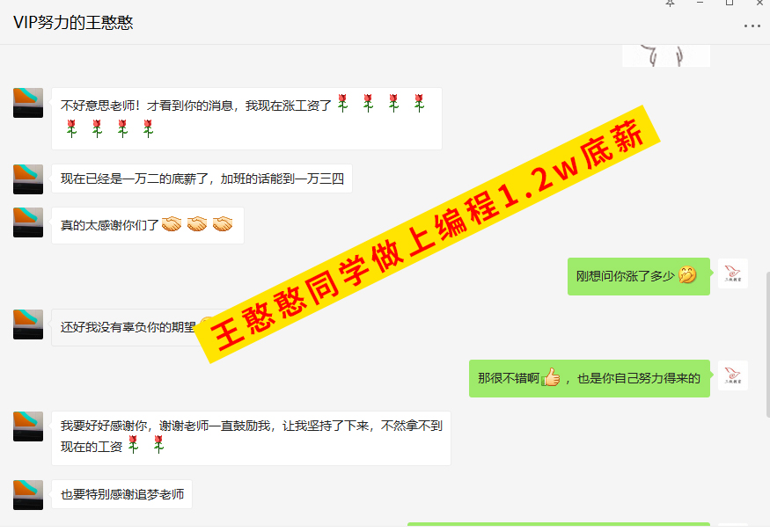The width and height of the screenshot is (770, 532).
Task: Click the message 真的太感谢你们了
Action: point(148,225)
